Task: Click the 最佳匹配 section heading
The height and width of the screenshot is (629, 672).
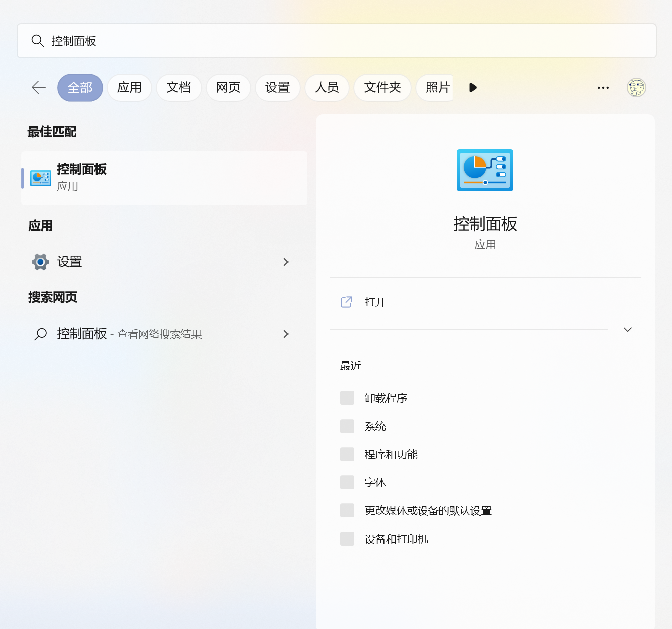Action: pyautogui.click(x=52, y=132)
